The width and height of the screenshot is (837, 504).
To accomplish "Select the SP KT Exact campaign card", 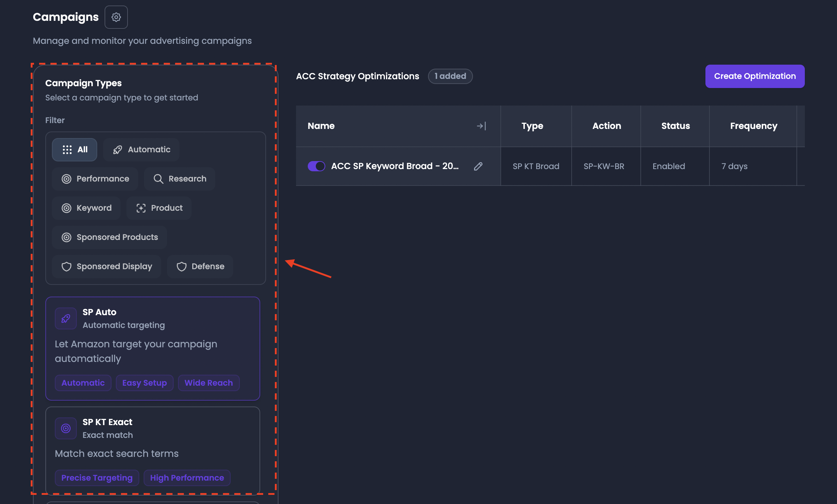I will click(x=153, y=451).
